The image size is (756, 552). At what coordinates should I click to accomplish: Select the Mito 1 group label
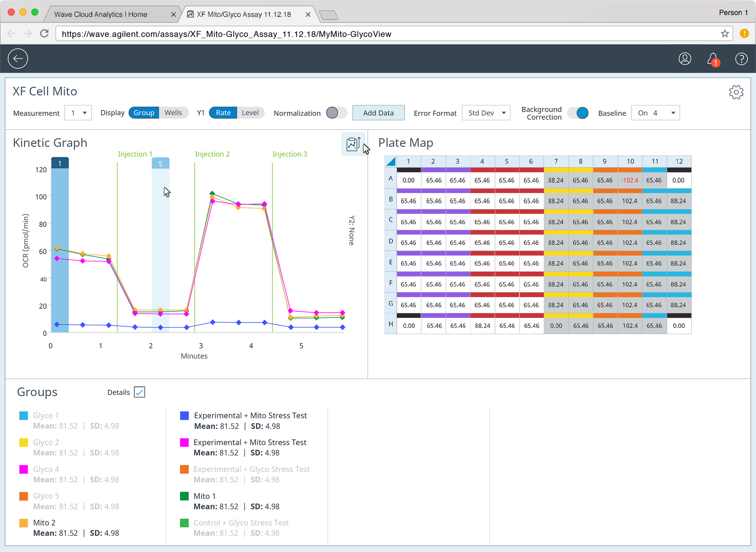point(204,496)
